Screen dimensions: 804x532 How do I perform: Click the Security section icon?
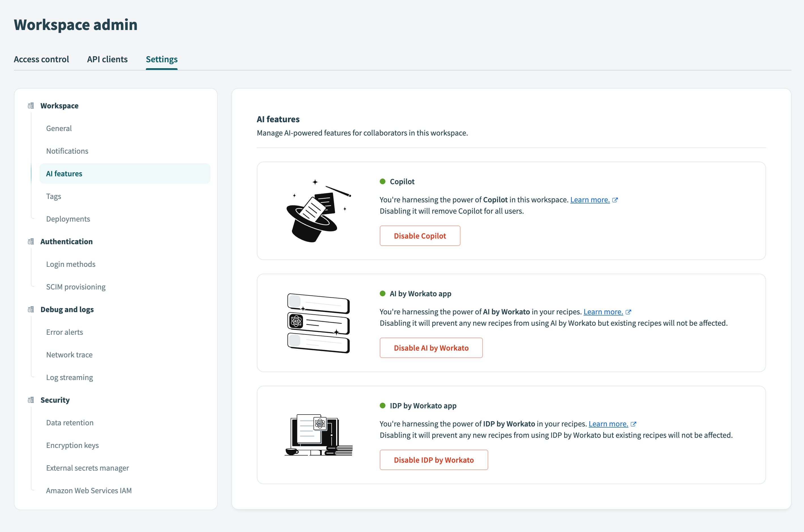pyautogui.click(x=31, y=400)
